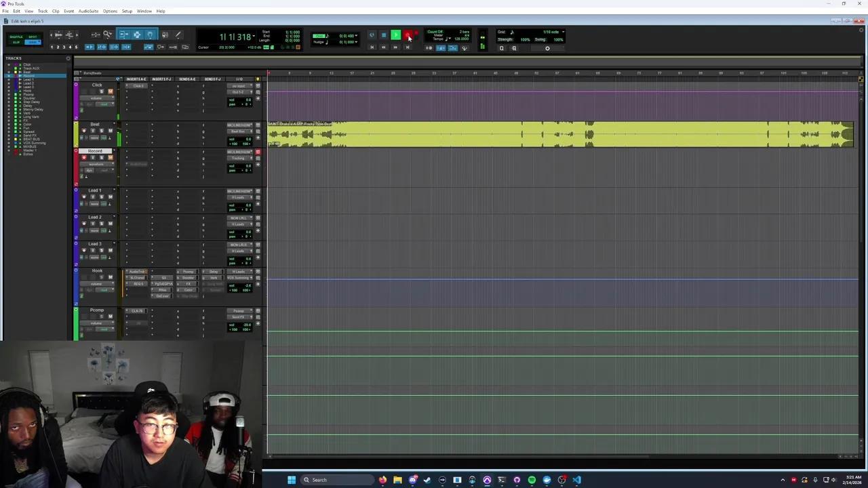Viewport: 868px width, 488px height.
Task: Click the CLA-76 insert on Pcomp track
Action: [x=138, y=310]
